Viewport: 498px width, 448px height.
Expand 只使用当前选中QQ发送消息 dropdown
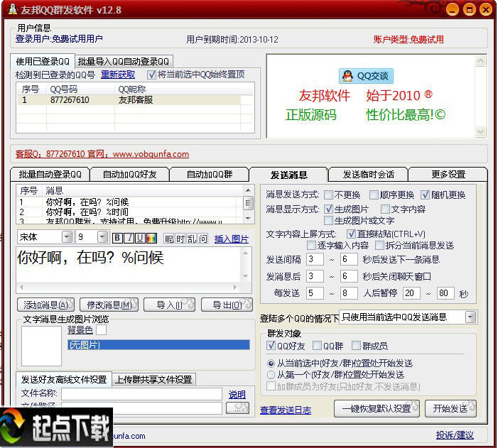tap(471, 317)
